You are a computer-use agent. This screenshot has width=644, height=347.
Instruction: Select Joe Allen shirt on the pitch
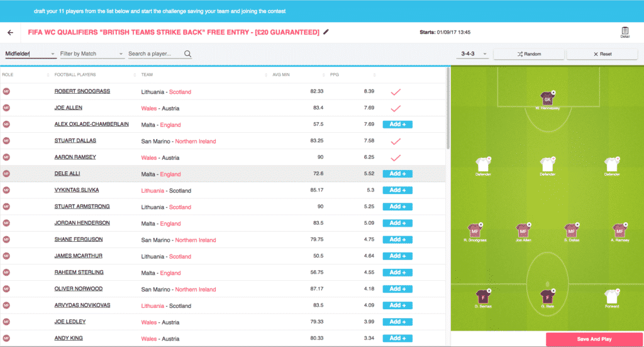[x=523, y=230]
